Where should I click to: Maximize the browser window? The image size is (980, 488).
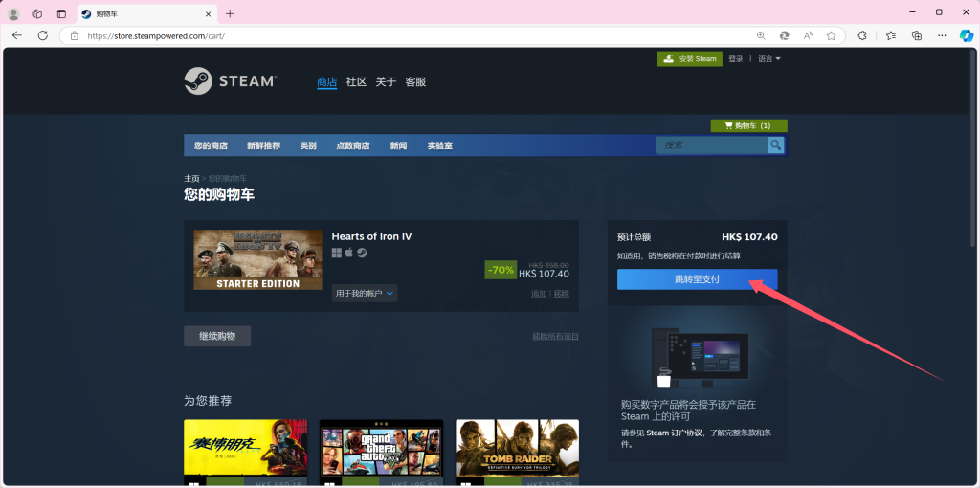tap(939, 12)
